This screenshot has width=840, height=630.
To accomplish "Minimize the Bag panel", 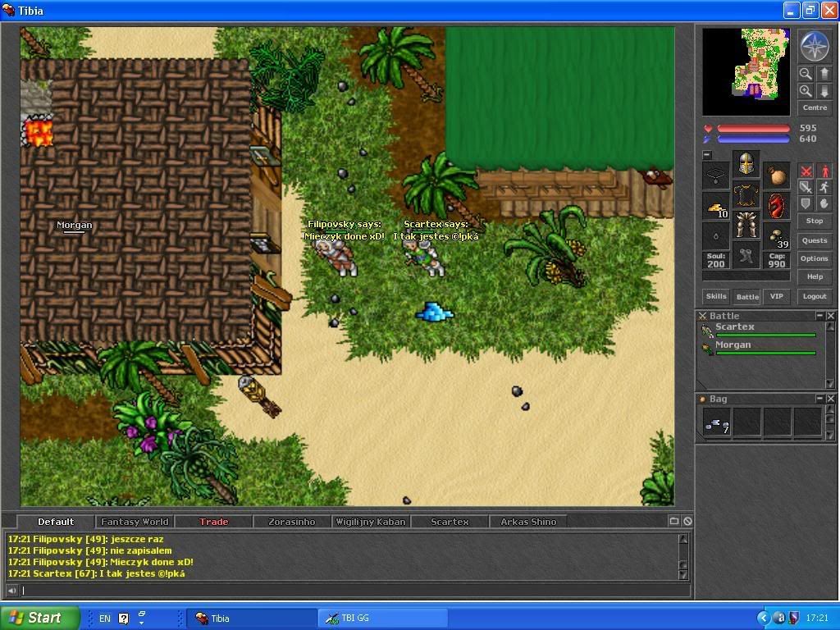I will (819, 399).
